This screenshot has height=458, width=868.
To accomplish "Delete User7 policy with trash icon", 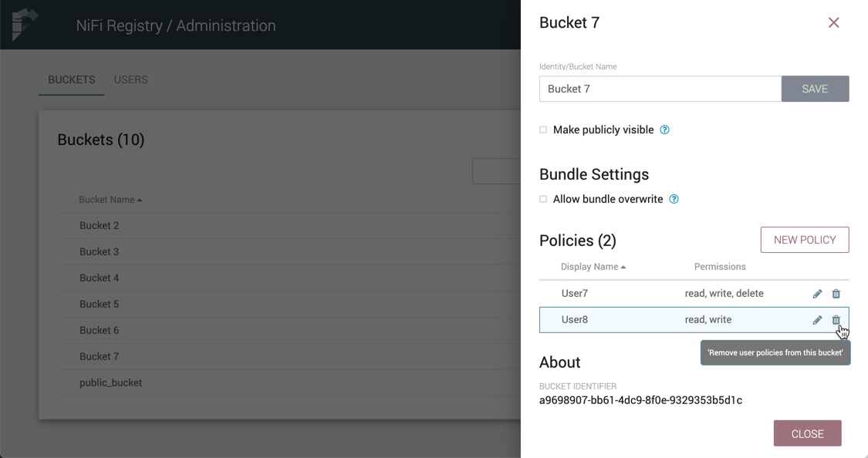I will pos(836,294).
